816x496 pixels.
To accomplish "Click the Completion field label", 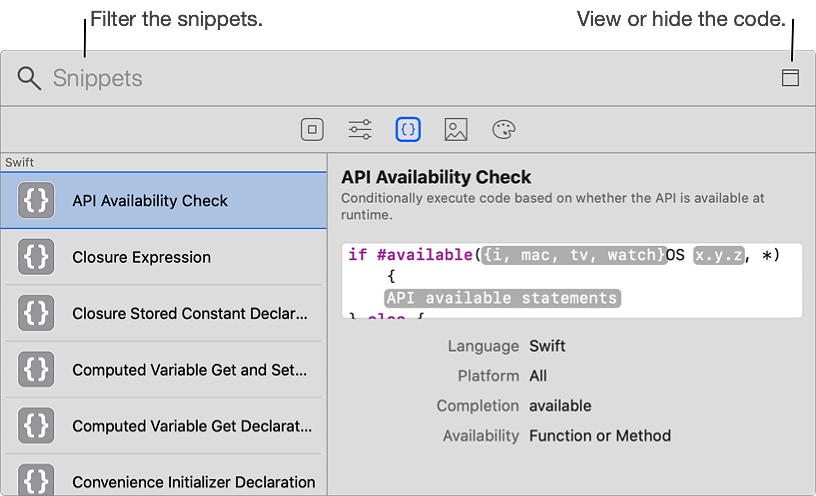I will (x=478, y=406).
